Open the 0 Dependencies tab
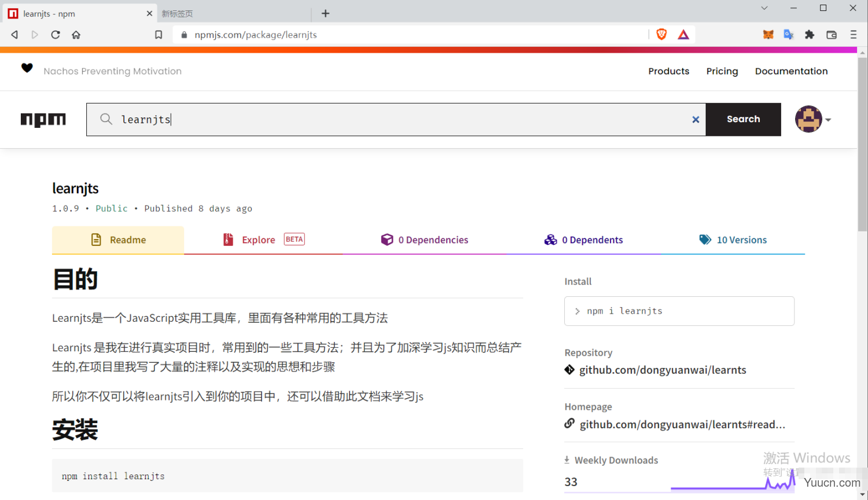Viewport: 868px width, 500px height. pyautogui.click(x=424, y=240)
